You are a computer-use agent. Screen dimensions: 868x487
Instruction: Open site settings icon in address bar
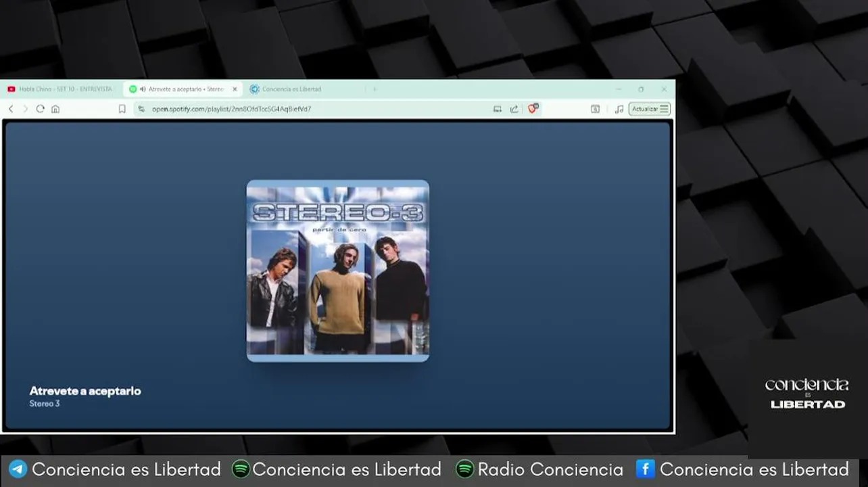pyautogui.click(x=141, y=109)
